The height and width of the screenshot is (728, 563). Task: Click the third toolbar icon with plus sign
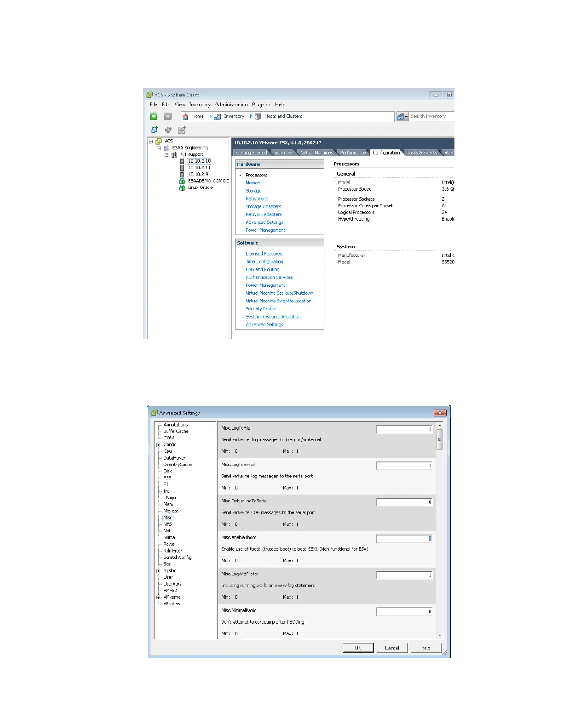click(x=182, y=130)
